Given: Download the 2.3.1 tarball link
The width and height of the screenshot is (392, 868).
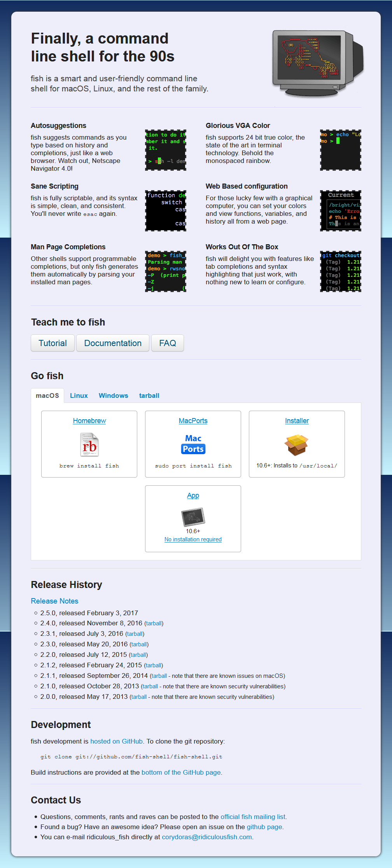Looking at the screenshot, I should [135, 634].
